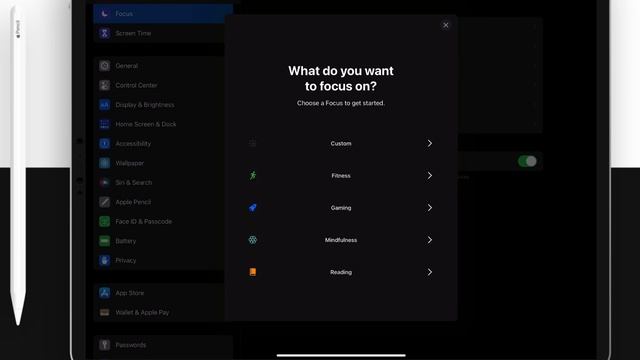Select Focus in the settings sidebar
Viewport: 640px width, 360px height.
pos(163,14)
